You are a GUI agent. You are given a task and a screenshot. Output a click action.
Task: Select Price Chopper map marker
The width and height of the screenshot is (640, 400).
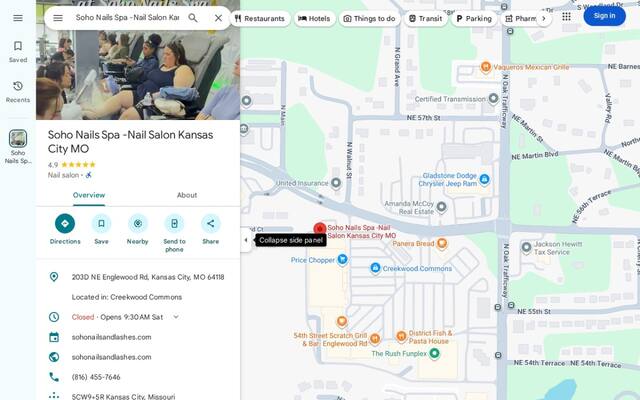tap(342, 260)
